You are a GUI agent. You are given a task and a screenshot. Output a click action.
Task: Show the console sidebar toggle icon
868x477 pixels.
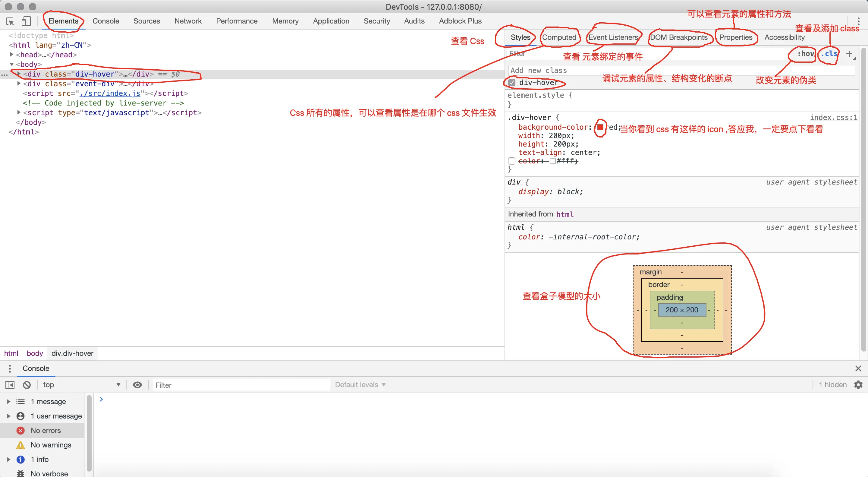coord(10,385)
